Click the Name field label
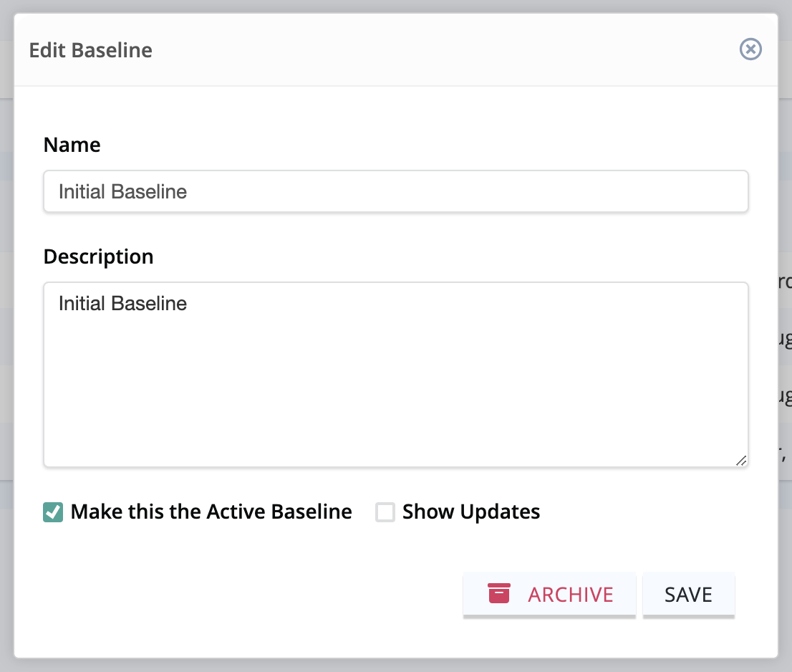This screenshot has width=792, height=672. pos(72,145)
